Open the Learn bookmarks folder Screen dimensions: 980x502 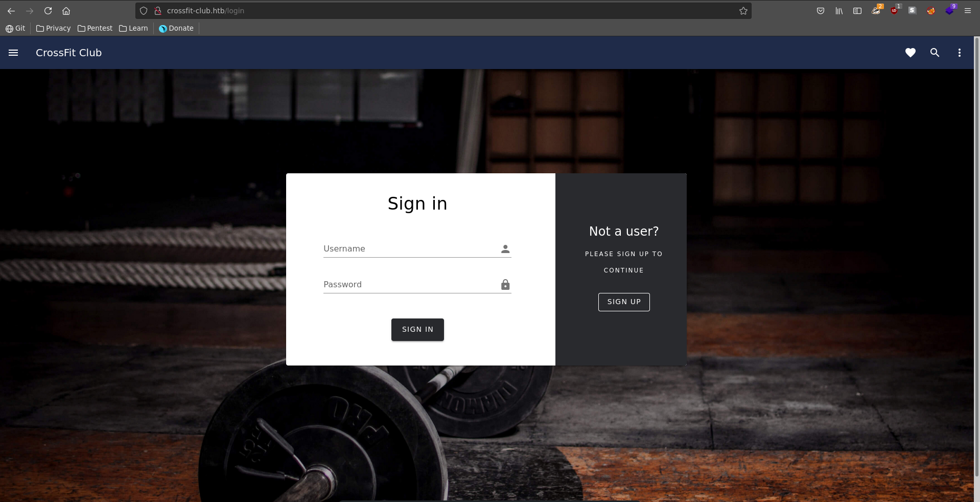133,28
